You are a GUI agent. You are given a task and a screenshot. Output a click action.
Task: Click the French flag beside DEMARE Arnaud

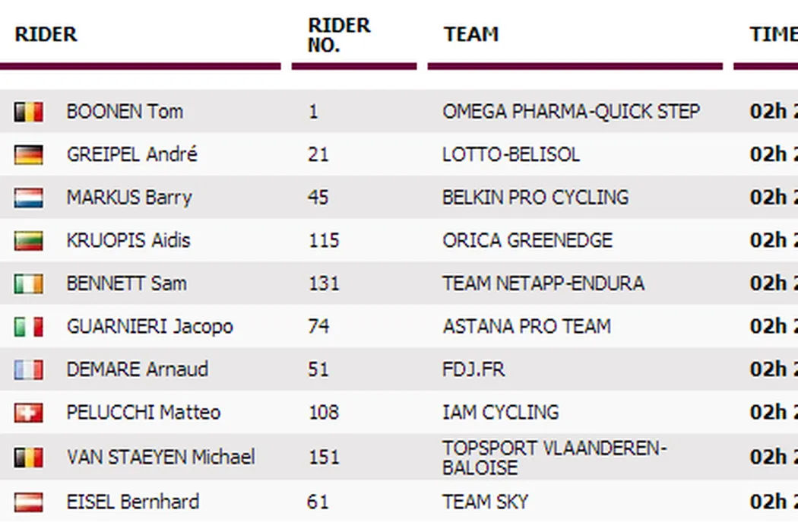coord(28,370)
